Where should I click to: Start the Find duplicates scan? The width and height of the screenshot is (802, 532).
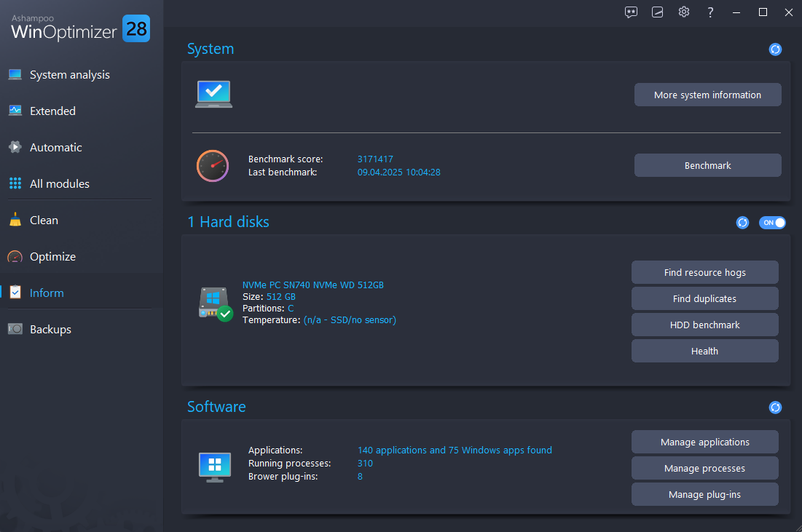tap(704, 298)
